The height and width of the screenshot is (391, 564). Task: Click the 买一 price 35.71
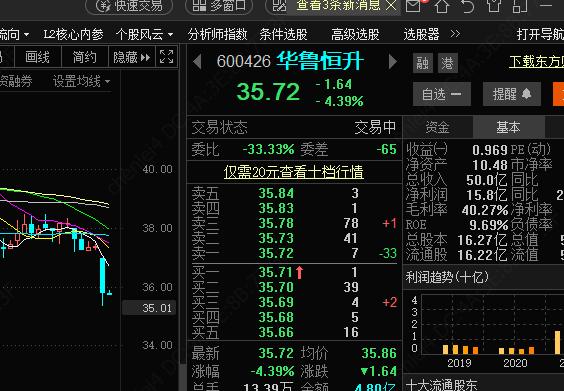pyautogui.click(x=276, y=272)
